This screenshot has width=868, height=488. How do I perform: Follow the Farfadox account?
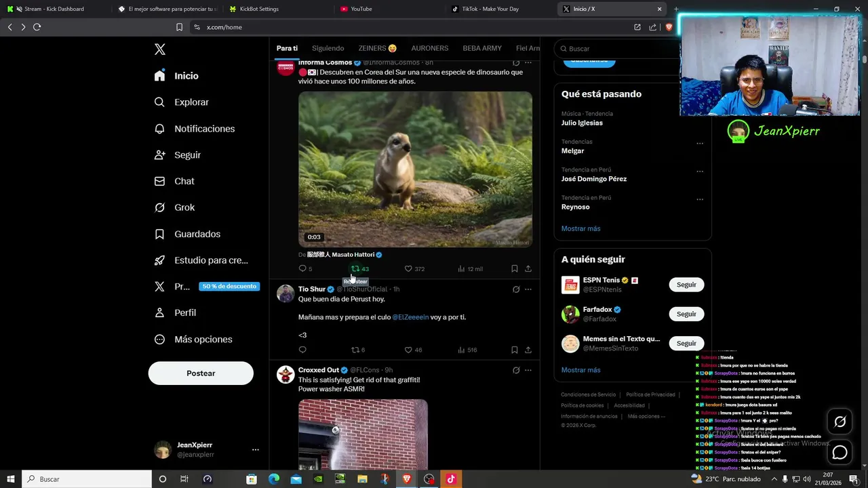(686, 314)
